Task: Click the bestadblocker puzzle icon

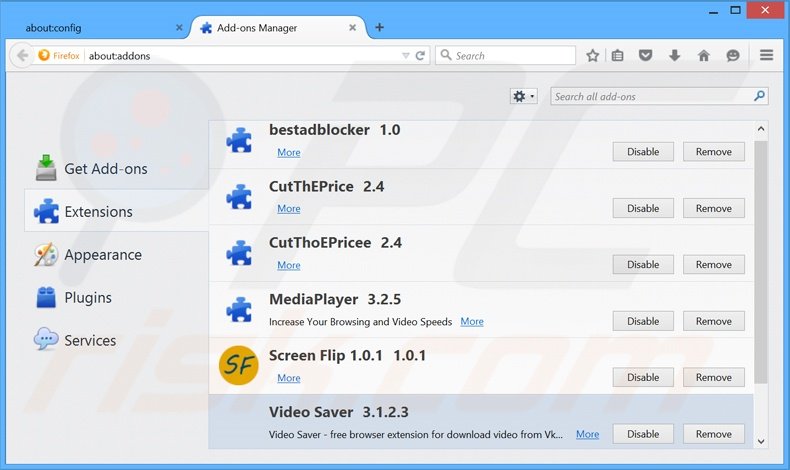Action: click(239, 140)
